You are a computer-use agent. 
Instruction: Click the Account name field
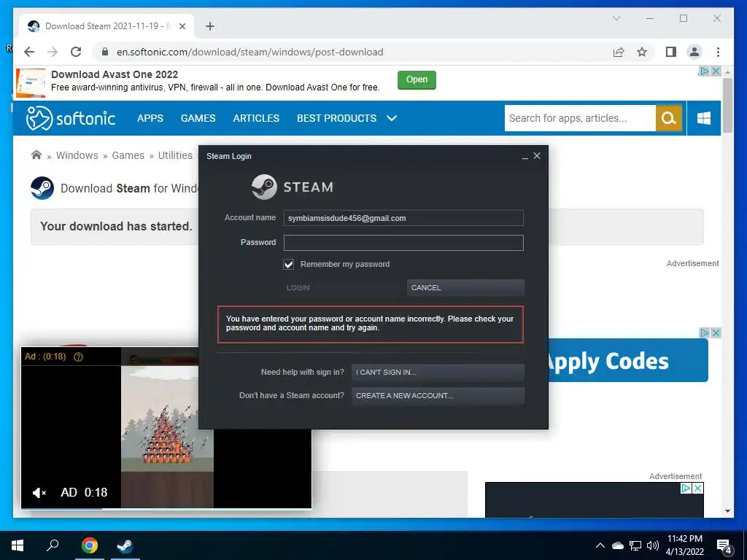click(x=403, y=218)
